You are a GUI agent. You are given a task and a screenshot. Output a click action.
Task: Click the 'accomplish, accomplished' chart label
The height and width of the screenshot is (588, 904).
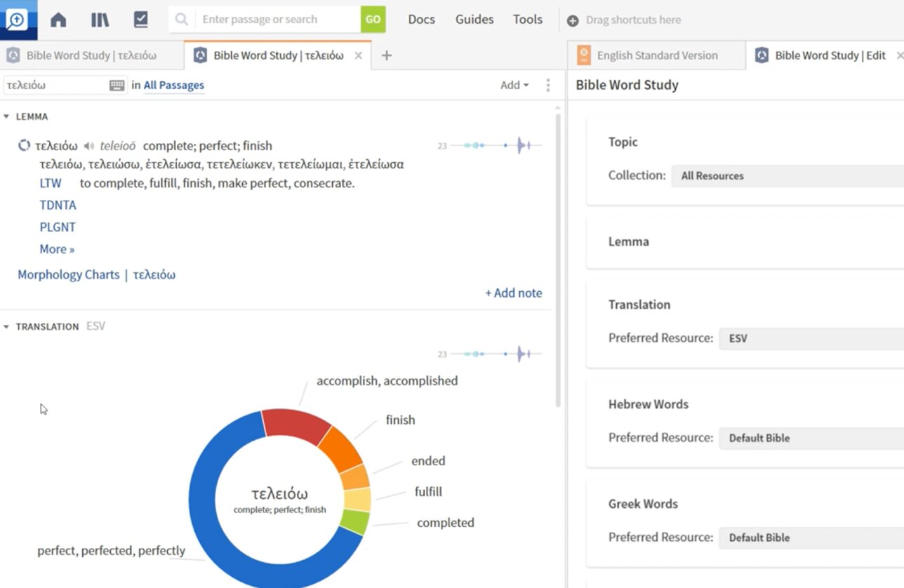[x=387, y=381]
